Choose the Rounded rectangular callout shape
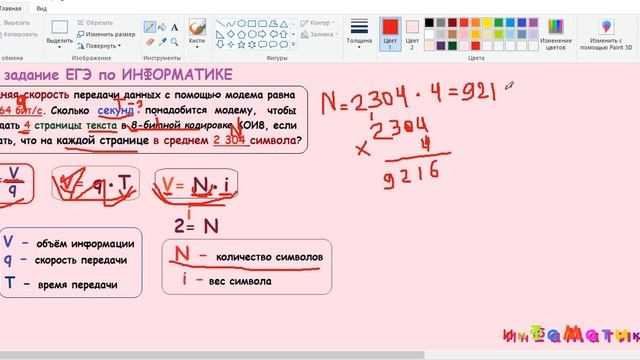 pos(263,44)
